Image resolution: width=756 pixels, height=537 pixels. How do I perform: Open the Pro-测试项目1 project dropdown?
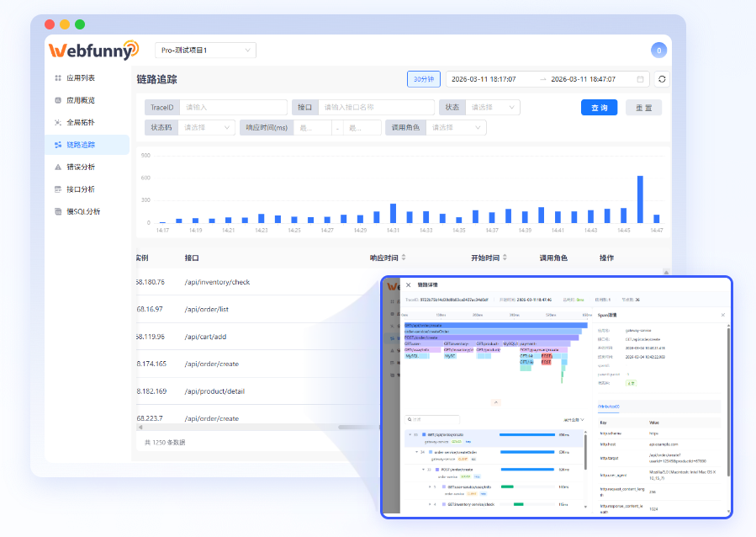point(205,51)
